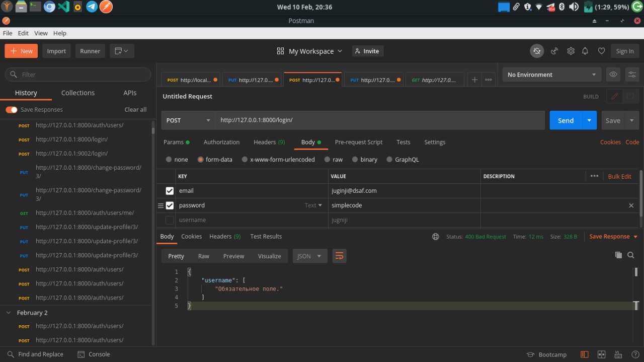Check the username row checkbox
This screenshot has width=644, height=362.
[x=170, y=220]
